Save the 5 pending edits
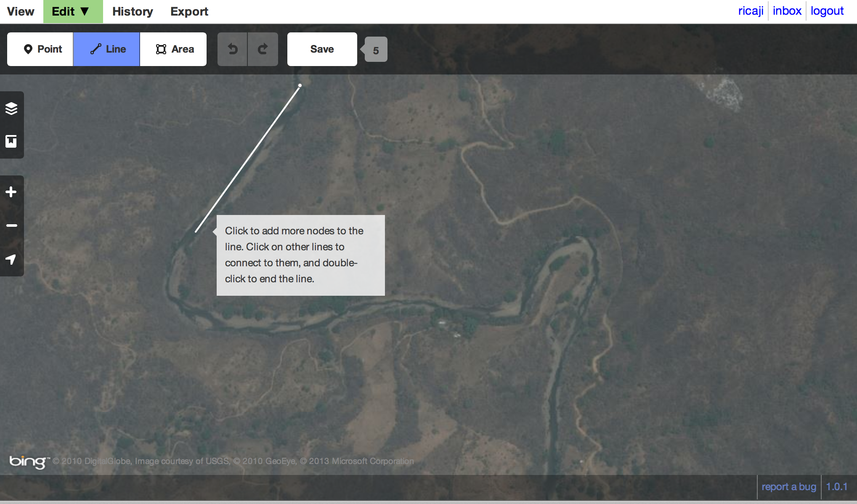This screenshot has height=504, width=857. pos(322,49)
